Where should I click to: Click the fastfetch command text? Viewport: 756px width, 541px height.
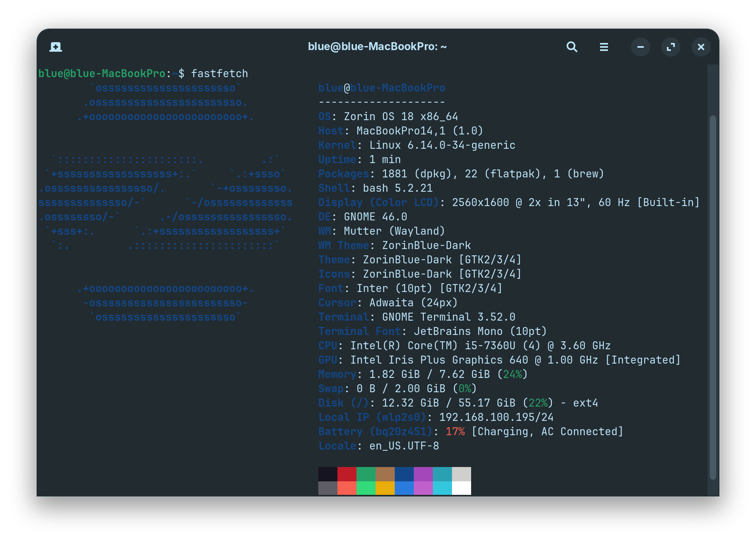point(219,74)
